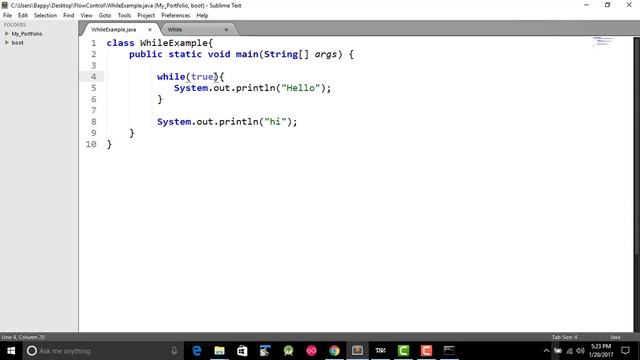Switch to Sublime Text taskbar icon
Image resolution: width=640 pixels, height=360 pixels.
(357, 351)
